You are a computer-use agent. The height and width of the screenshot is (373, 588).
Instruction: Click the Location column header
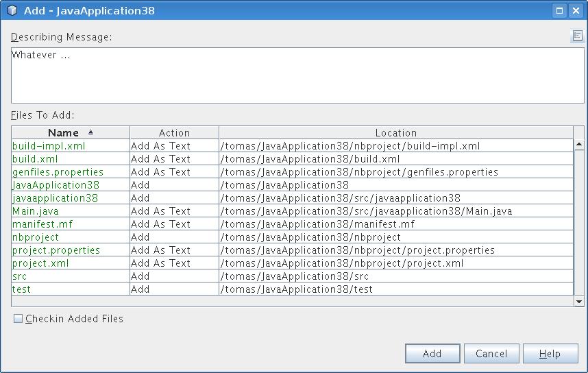click(395, 133)
